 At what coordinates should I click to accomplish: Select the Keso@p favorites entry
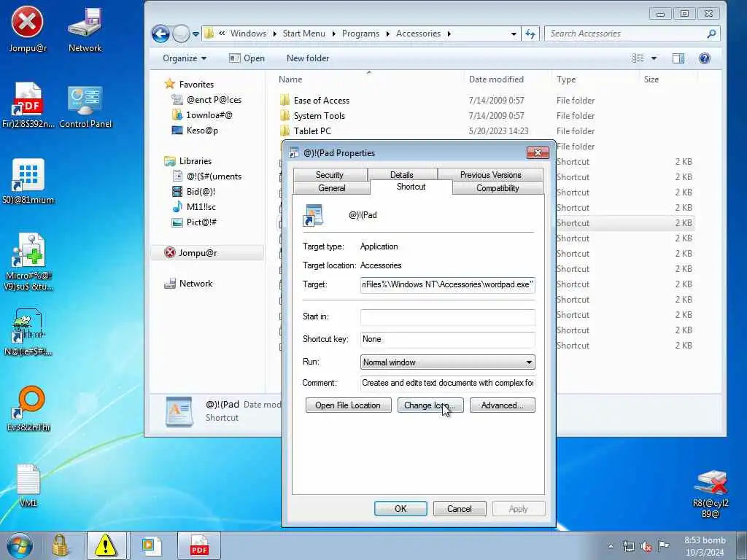[195, 130]
